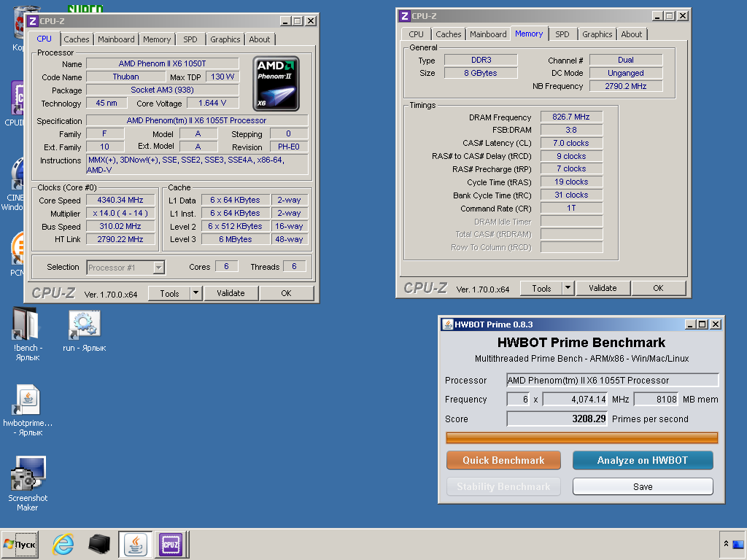Open the run shortcut gear icon
The image size is (747, 560).
(x=85, y=324)
